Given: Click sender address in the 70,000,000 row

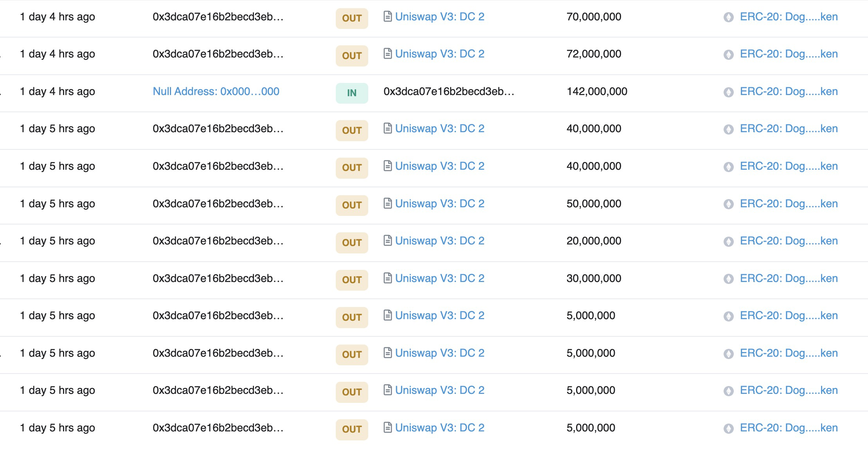Looking at the screenshot, I should 218,17.
